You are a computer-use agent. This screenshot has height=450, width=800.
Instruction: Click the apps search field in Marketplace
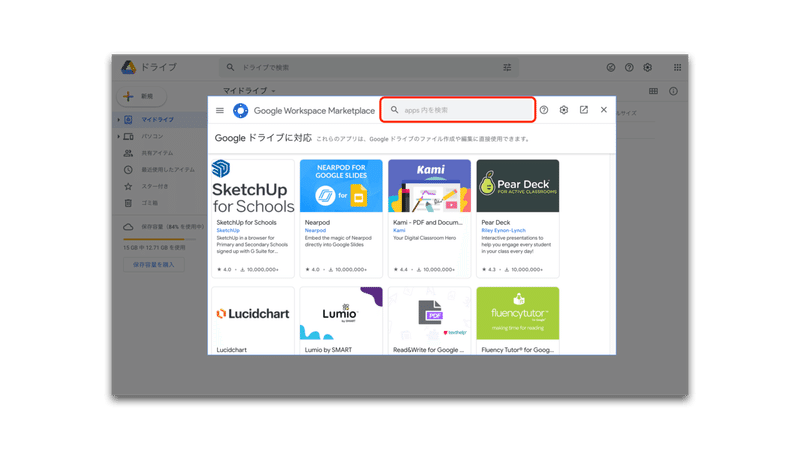point(458,110)
